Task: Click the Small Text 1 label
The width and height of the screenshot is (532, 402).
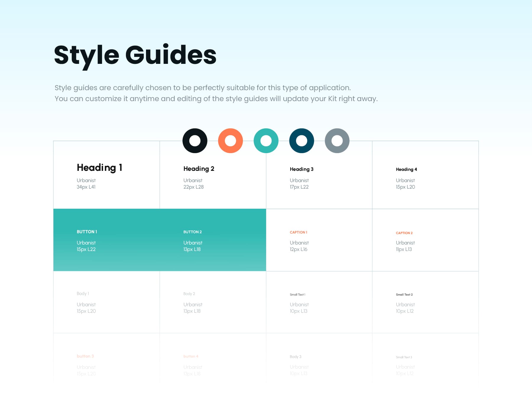Action: pos(297,295)
